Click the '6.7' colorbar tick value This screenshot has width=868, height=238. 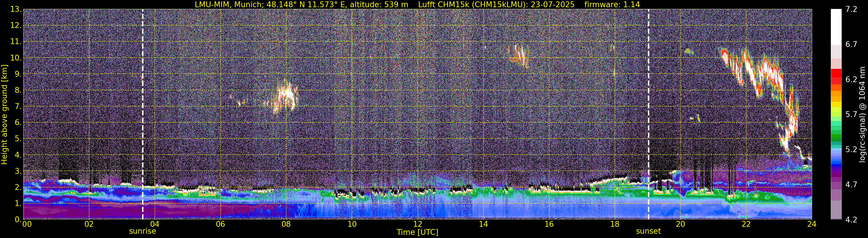tap(851, 44)
